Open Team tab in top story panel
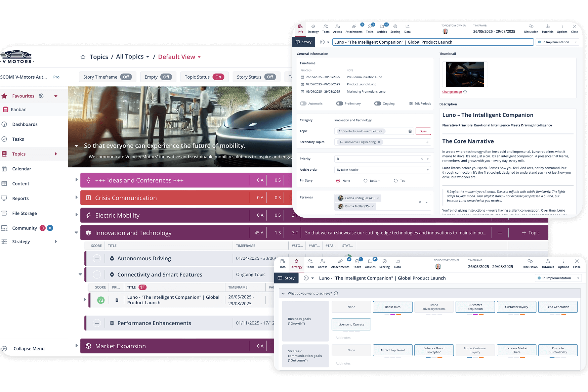This screenshot has width=588, height=392. pyautogui.click(x=326, y=29)
